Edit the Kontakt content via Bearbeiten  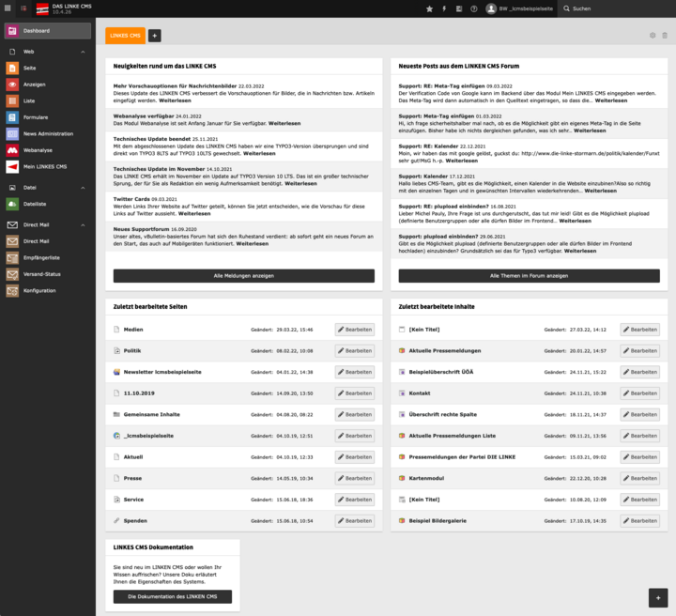click(x=639, y=393)
